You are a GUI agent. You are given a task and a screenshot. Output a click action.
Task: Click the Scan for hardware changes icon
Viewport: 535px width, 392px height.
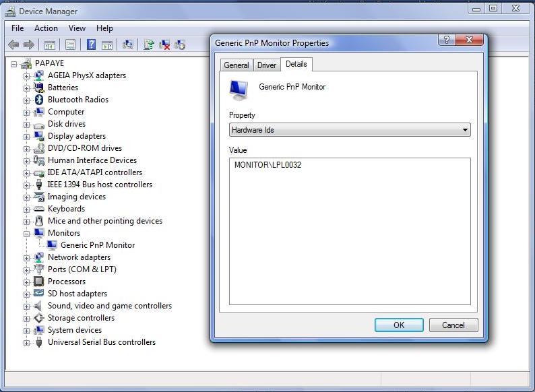(127, 44)
